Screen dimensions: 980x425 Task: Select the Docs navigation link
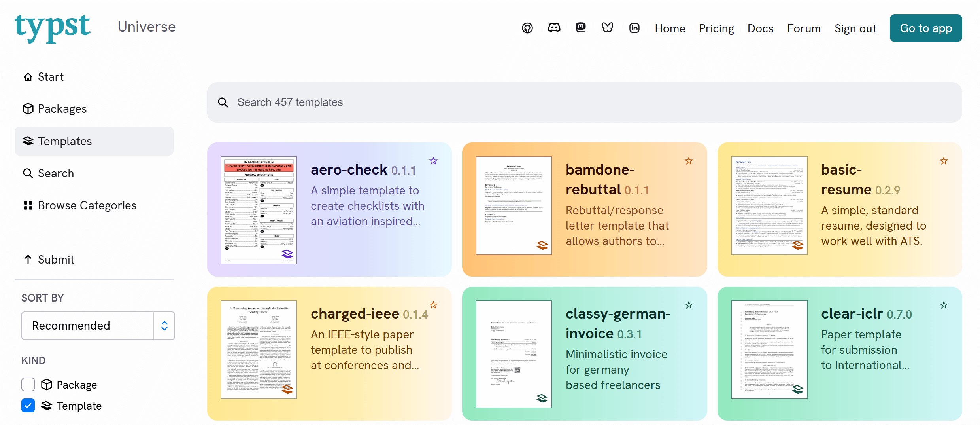coord(760,28)
